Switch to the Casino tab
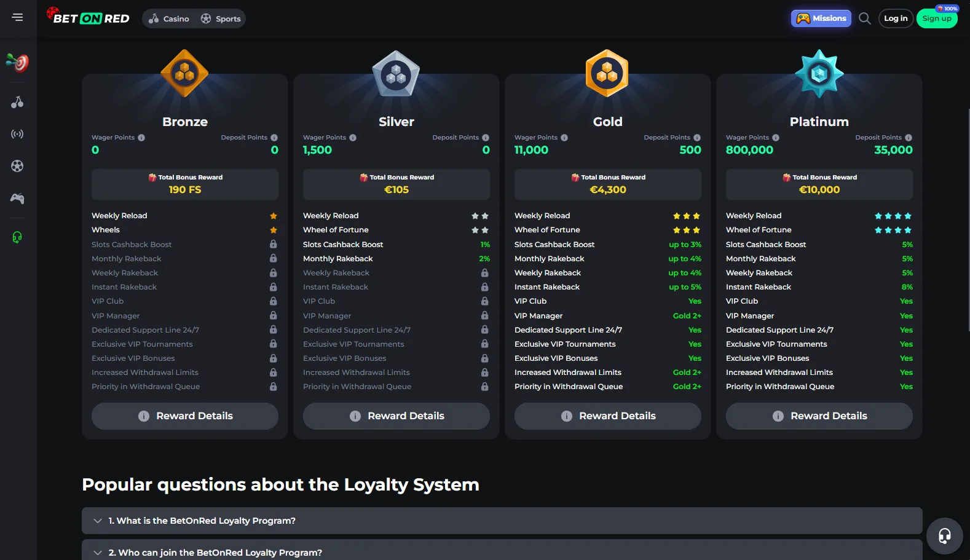This screenshot has width=970, height=560. (169, 18)
